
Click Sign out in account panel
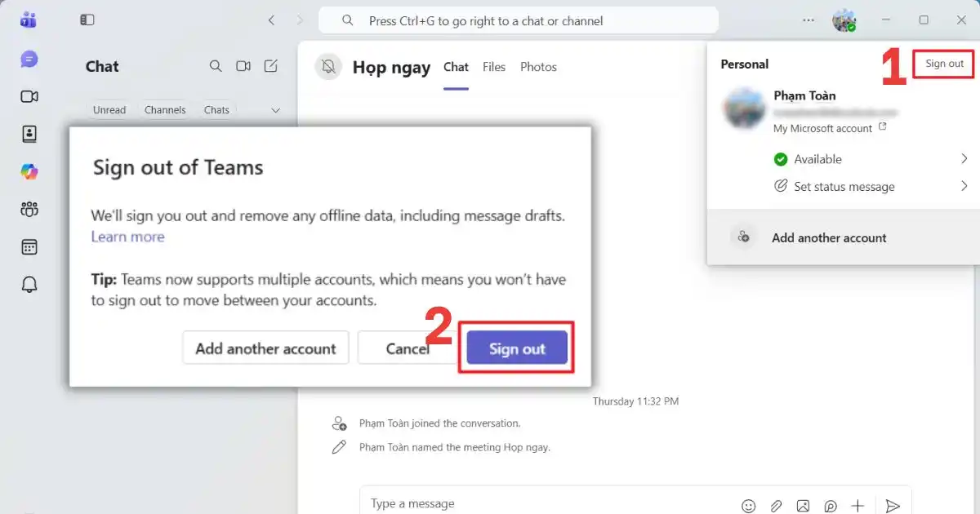944,64
